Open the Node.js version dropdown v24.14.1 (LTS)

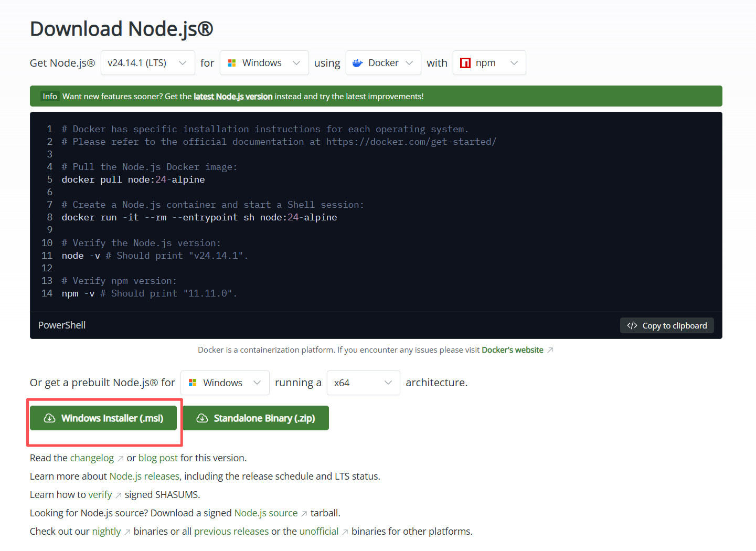coord(147,63)
